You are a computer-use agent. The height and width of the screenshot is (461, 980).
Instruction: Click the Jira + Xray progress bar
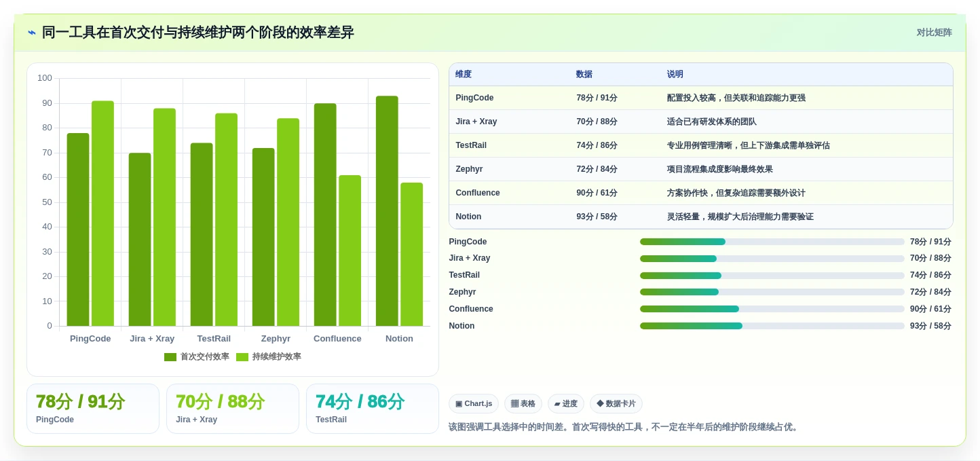(x=772, y=259)
